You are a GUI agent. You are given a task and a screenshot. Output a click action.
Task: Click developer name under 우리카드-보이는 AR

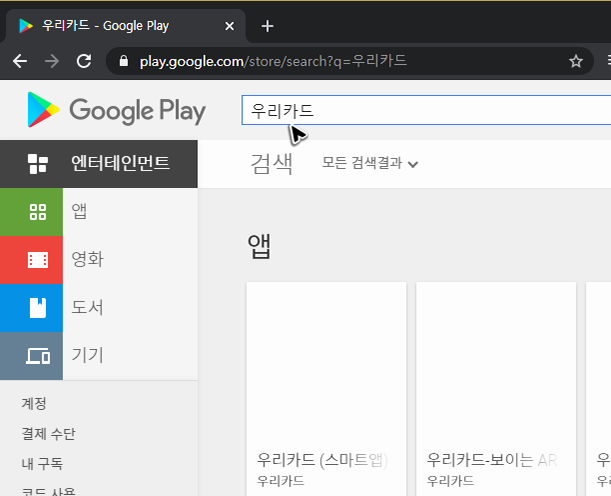tap(450, 481)
